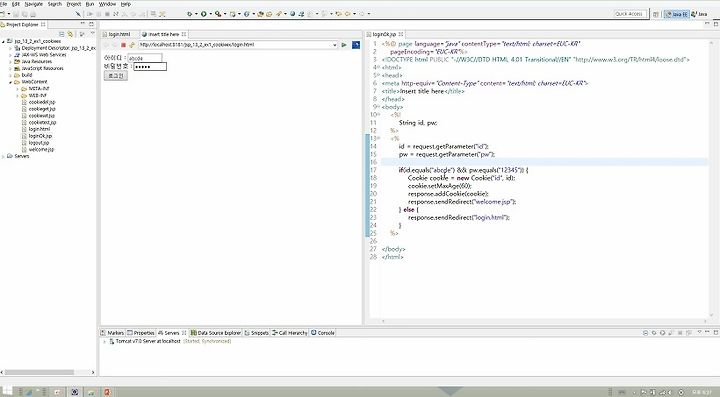Click the blue browser icon beside URL bar
The width and height of the screenshot is (720, 397).
(356, 45)
